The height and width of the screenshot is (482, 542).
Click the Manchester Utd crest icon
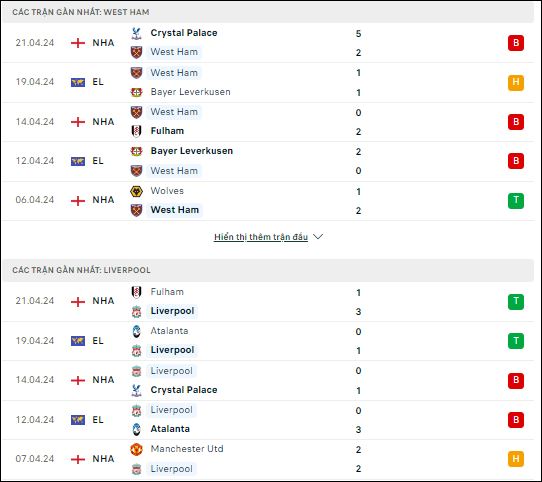point(136,449)
